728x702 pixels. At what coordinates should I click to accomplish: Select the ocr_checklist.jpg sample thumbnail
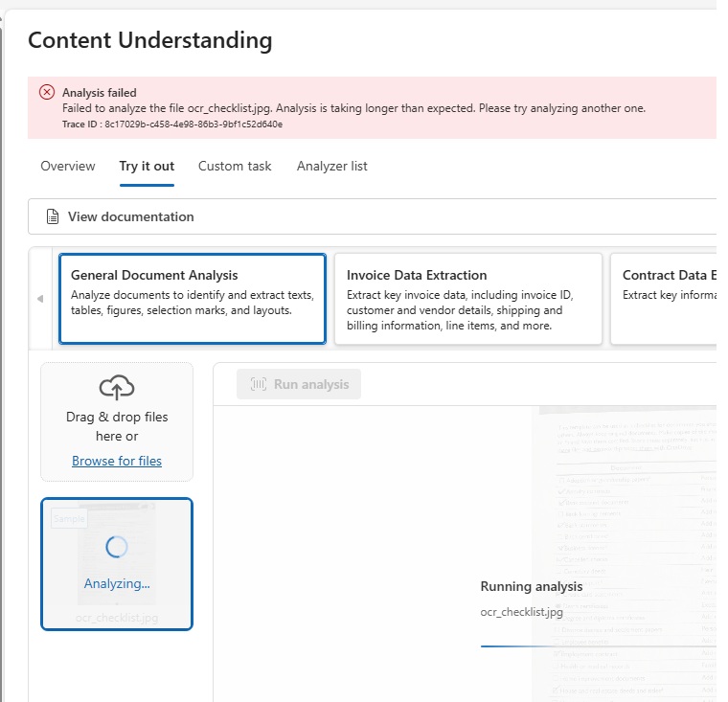click(x=117, y=564)
